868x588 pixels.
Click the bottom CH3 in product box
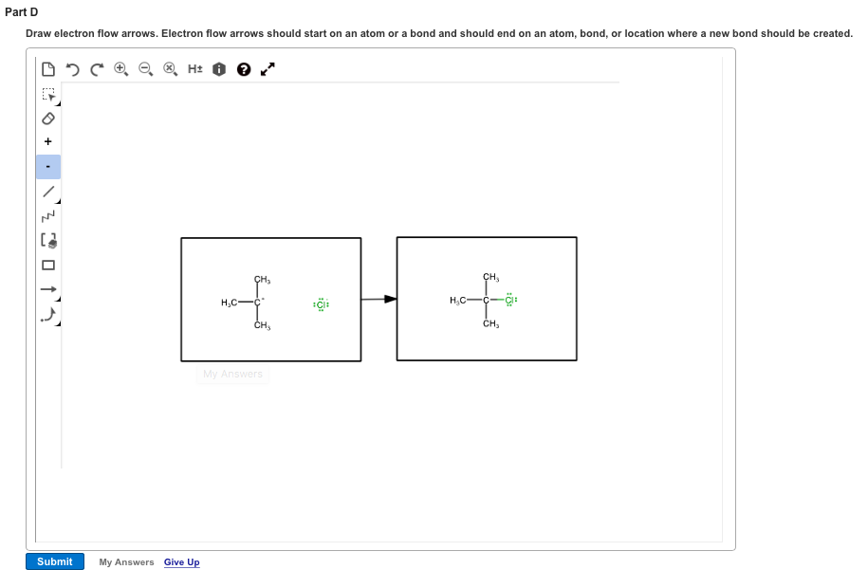coord(491,324)
